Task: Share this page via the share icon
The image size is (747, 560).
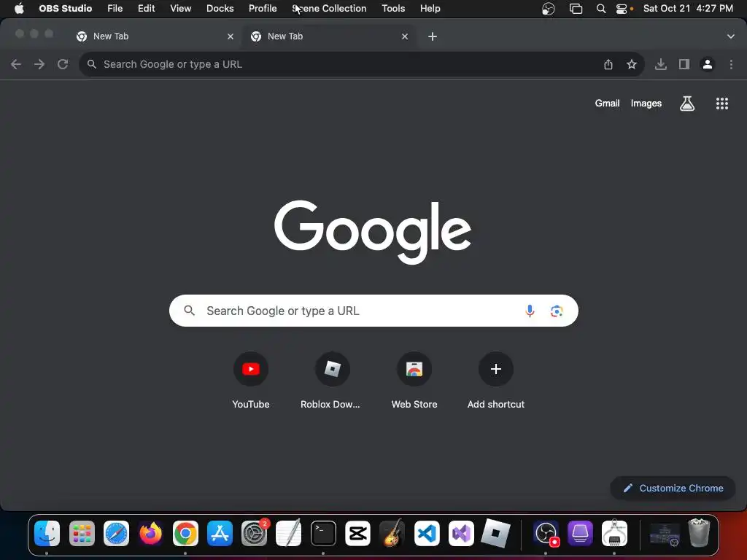Action: click(x=608, y=64)
